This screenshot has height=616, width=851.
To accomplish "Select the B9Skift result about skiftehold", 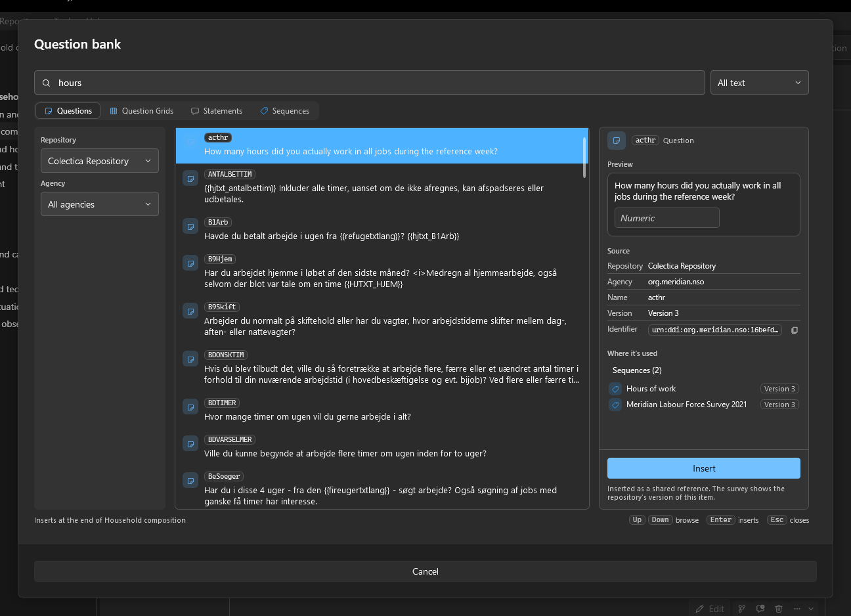I will click(x=382, y=320).
